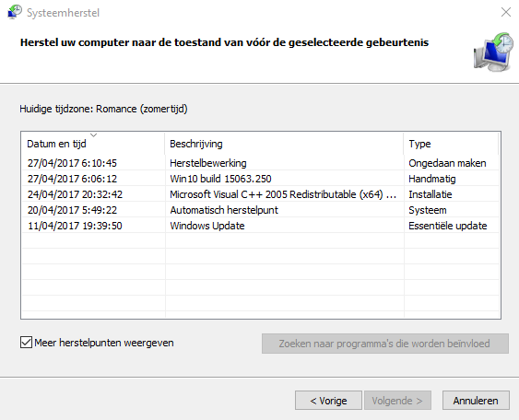Viewport: 519px width, 420px height.
Task: Click the 27/04/2017 6:06:12 date cell
Action: point(72,179)
